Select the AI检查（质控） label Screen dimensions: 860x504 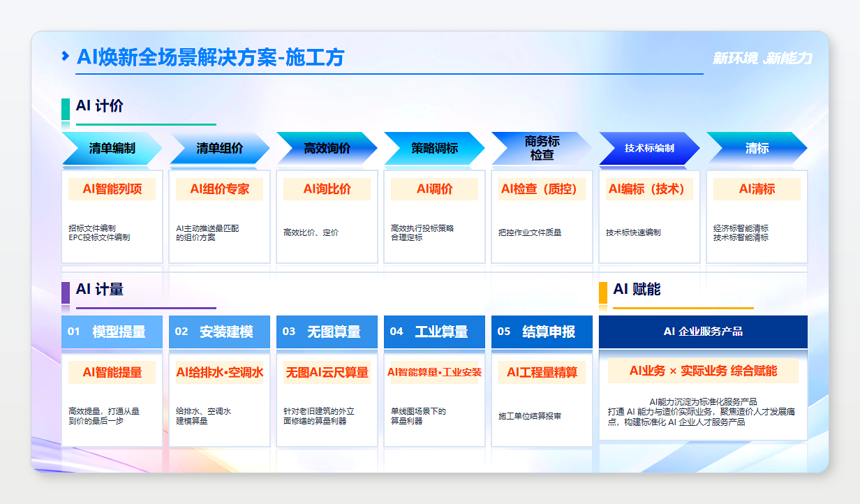tap(542, 189)
